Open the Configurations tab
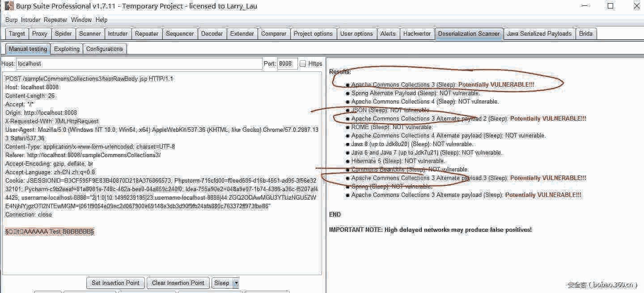Viewport: 644px width, 293px height. pyautogui.click(x=104, y=49)
